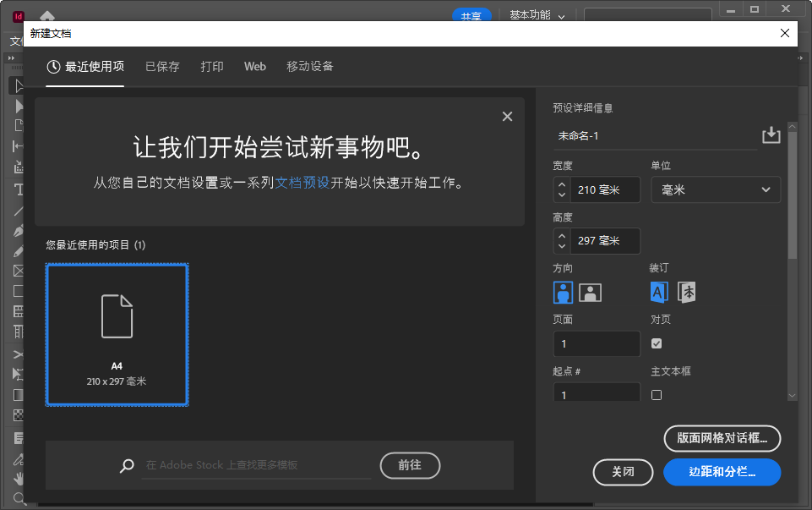Select the Hand tool
The width and height of the screenshot is (812, 510).
pyautogui.click(x=18, y=479)
